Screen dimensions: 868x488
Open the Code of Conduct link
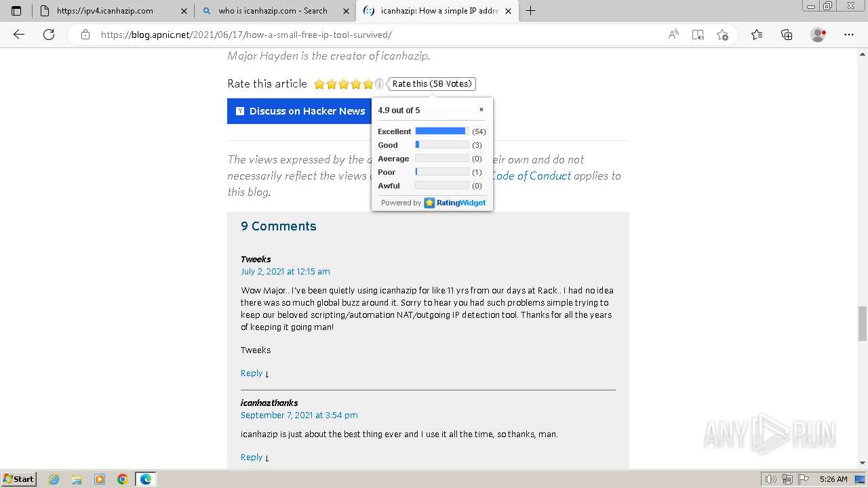tap(530, 176)
